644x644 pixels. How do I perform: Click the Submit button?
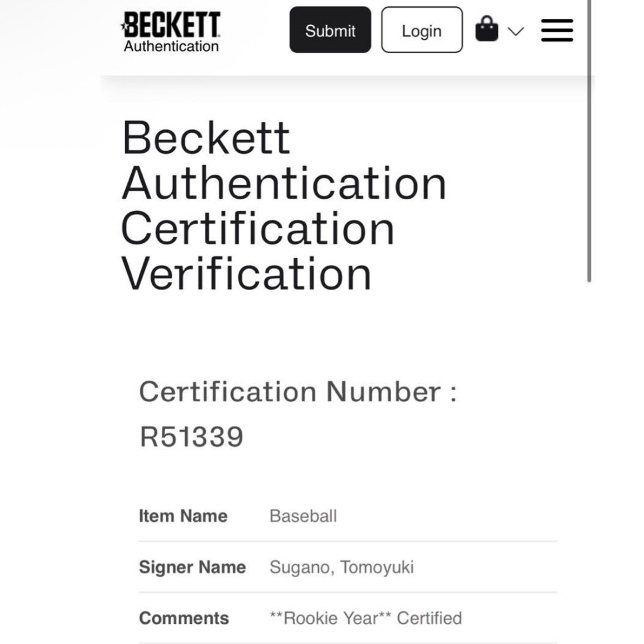[x=330, y=31]
